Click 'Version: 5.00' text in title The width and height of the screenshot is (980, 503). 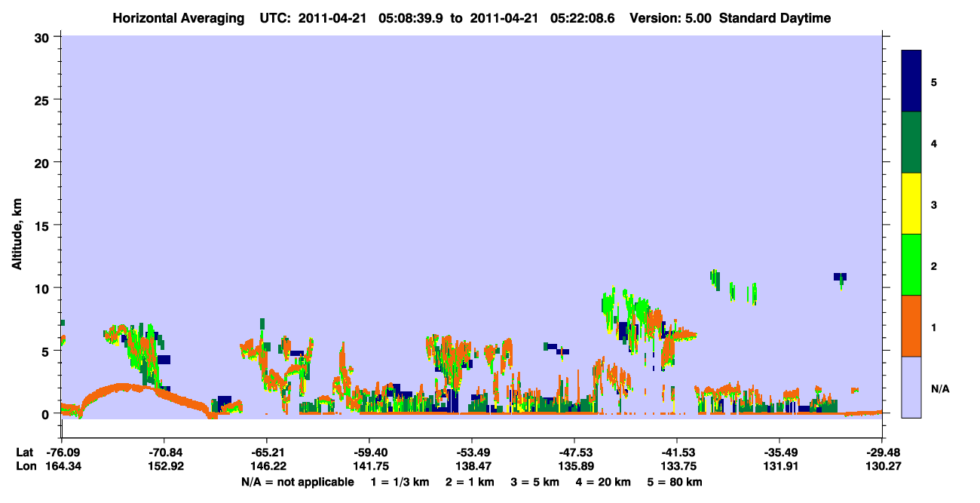(671, 18)
